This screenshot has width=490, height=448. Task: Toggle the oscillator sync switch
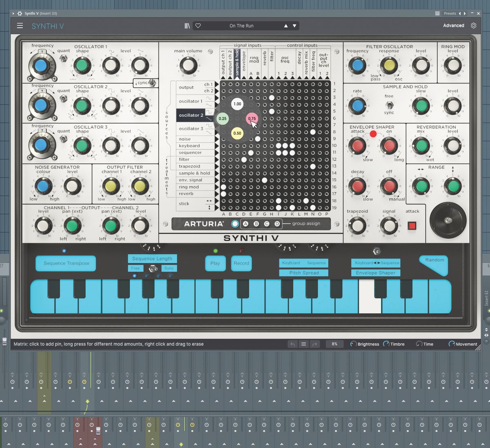pos(152,83)
